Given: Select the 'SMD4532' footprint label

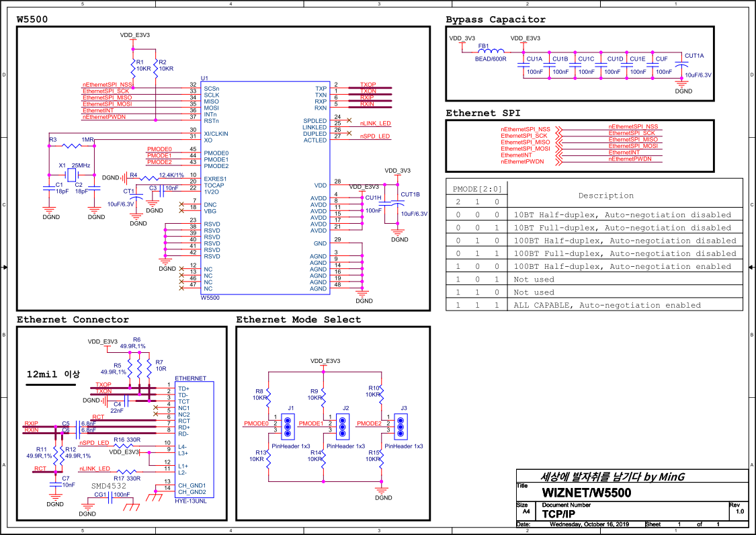Looking at the screenshot, I should click(108, 486).
